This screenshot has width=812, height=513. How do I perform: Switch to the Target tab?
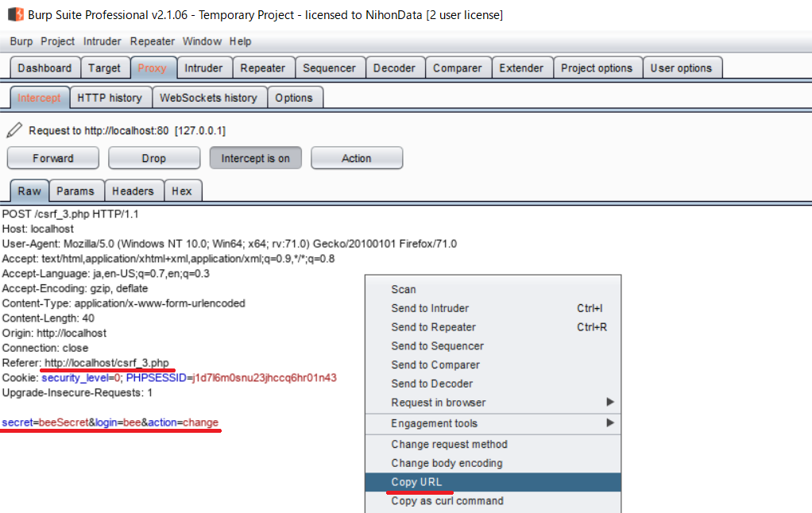[x=104, y=67]
